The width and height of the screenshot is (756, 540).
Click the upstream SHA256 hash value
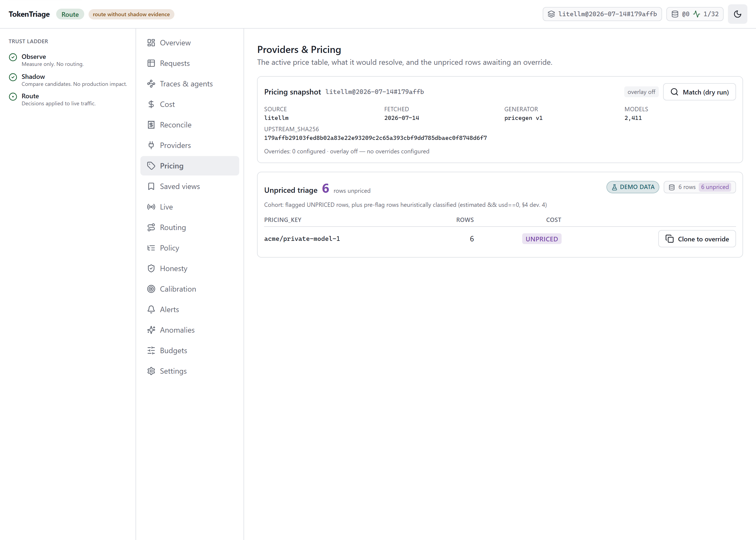(375, 138)
